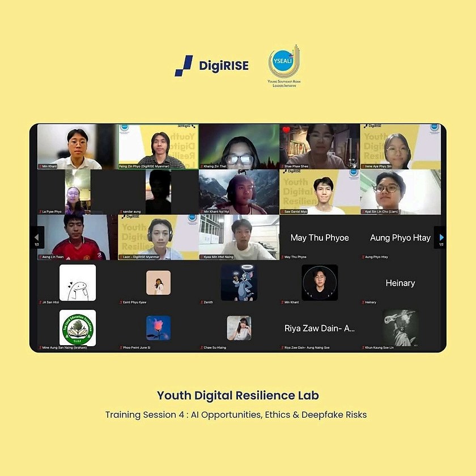Screen dimensions: 476x476
Task: Open Awng Lin Twan's video in red jersey
Action: 78,237
